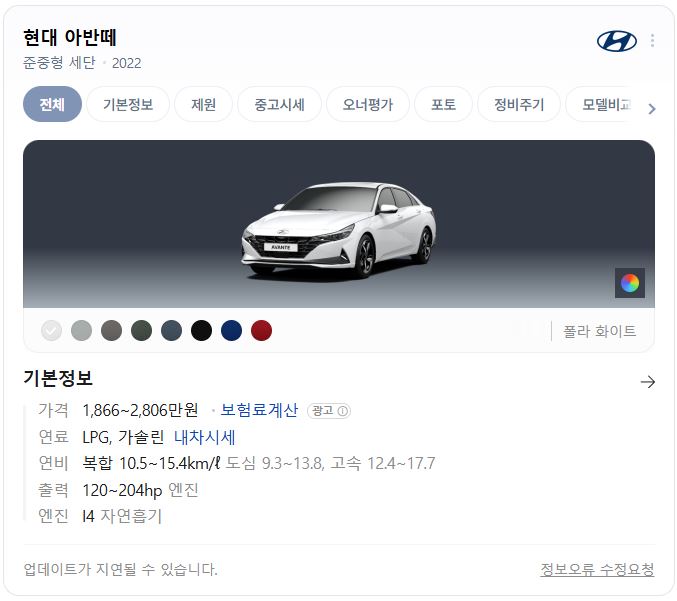This screenshot has height=601, width=677.
Task: Pick the warm gray color swatch
Action: 111,331
